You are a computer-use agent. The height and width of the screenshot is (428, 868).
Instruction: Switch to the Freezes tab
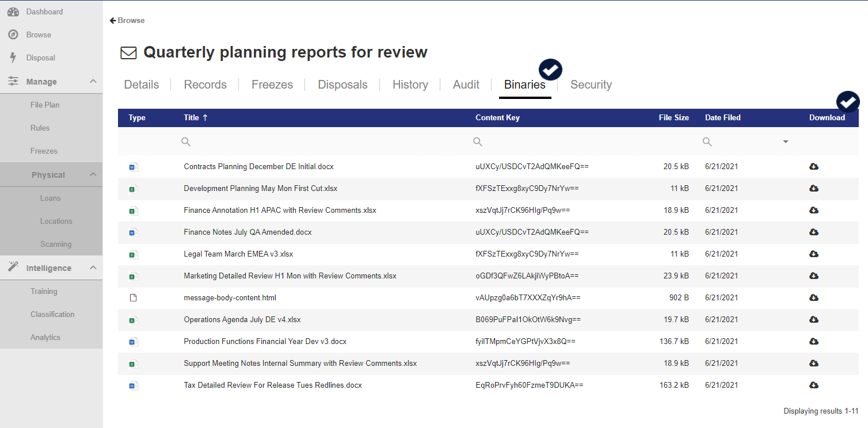[x=272, y=85]
